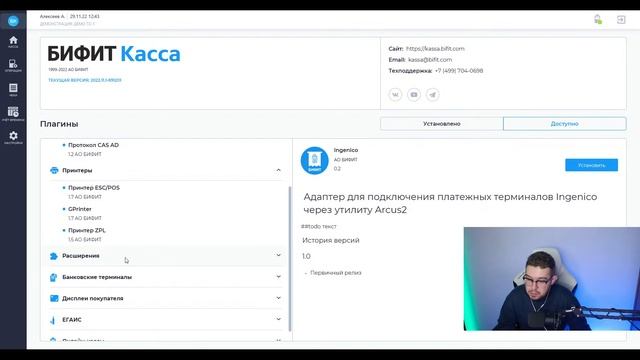Click the Ingenico plugin title
Viewport: 640px width, 360px height.
tap(346, 150)
